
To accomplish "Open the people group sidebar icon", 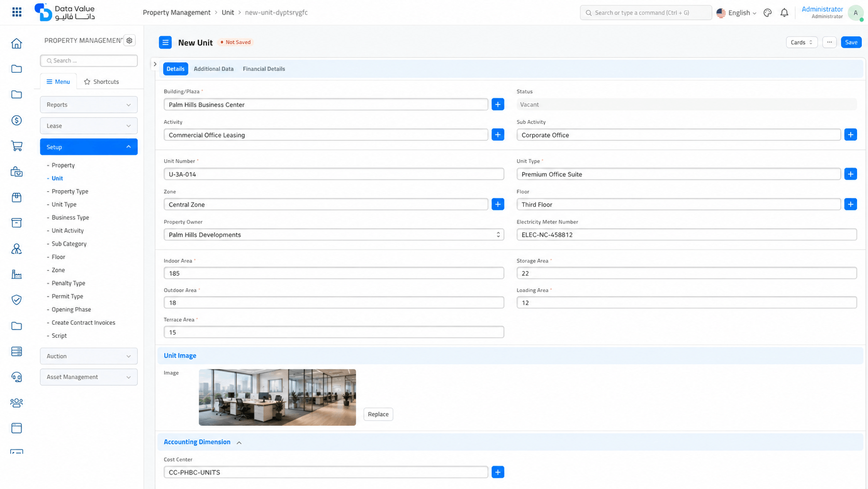I will tap(17, 403).
